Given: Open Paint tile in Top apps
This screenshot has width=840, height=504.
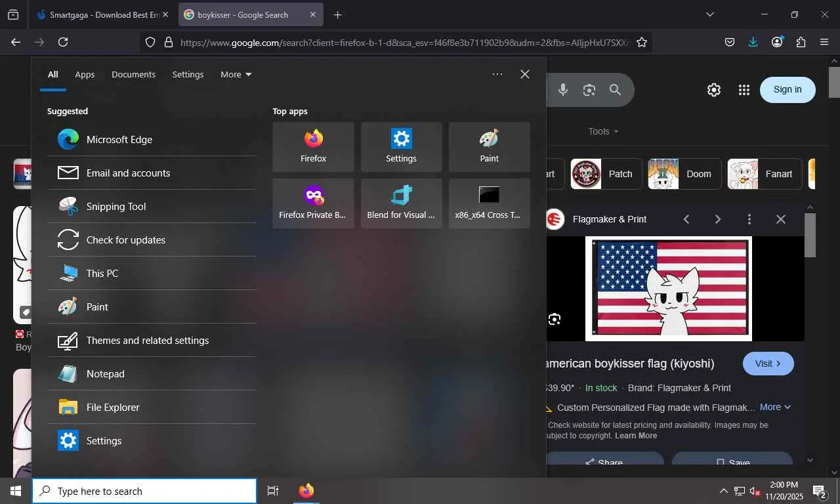Looking at the screenshot, I should point(490,147).
